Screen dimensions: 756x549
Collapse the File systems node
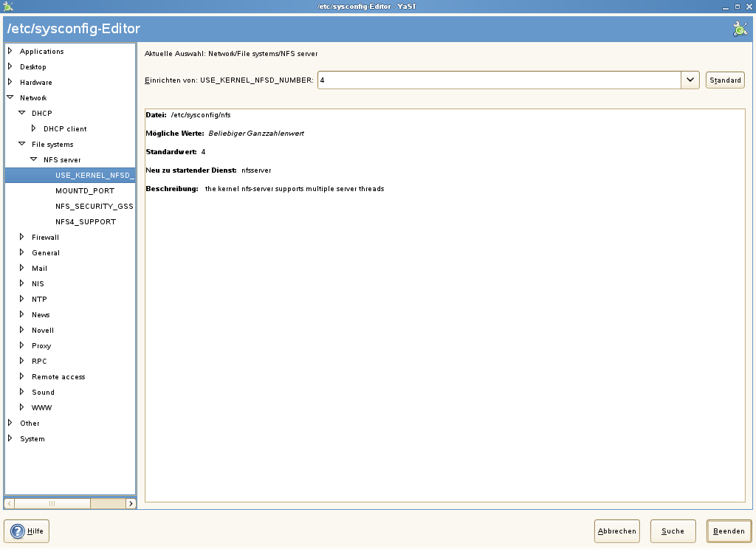21,144
